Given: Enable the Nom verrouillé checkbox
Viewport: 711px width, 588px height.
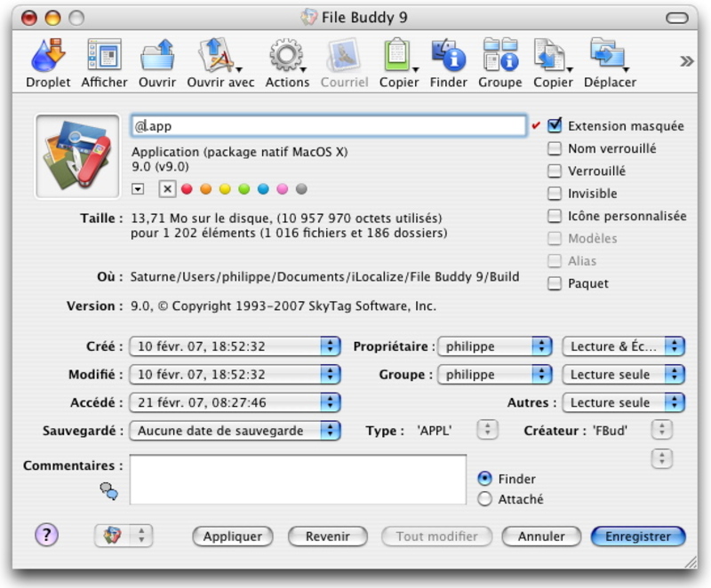Looking at the screenshot, I should tap(555, 148).
